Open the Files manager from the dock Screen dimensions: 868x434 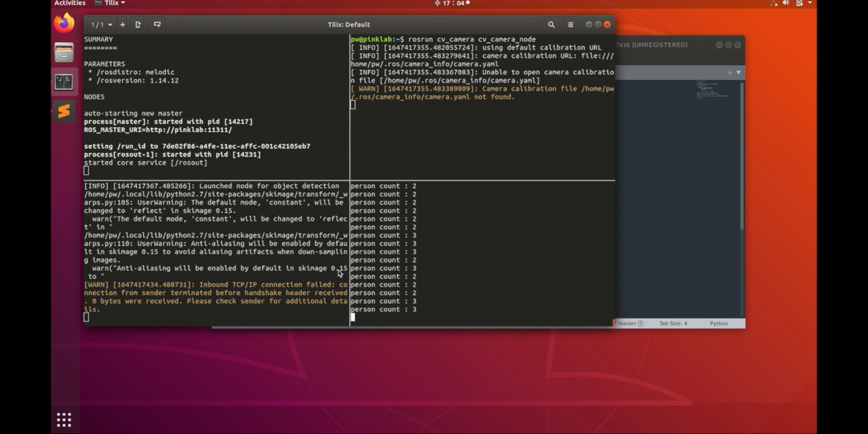64,52
